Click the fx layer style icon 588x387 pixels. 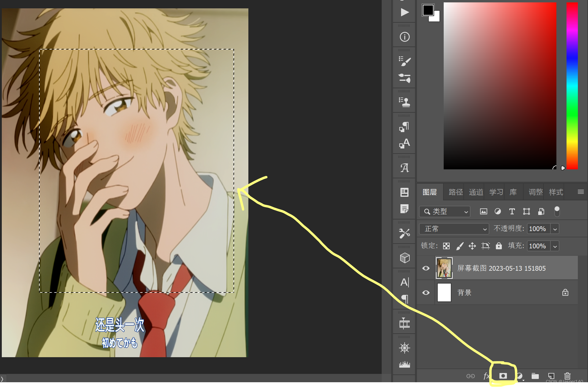click(486, 376)
